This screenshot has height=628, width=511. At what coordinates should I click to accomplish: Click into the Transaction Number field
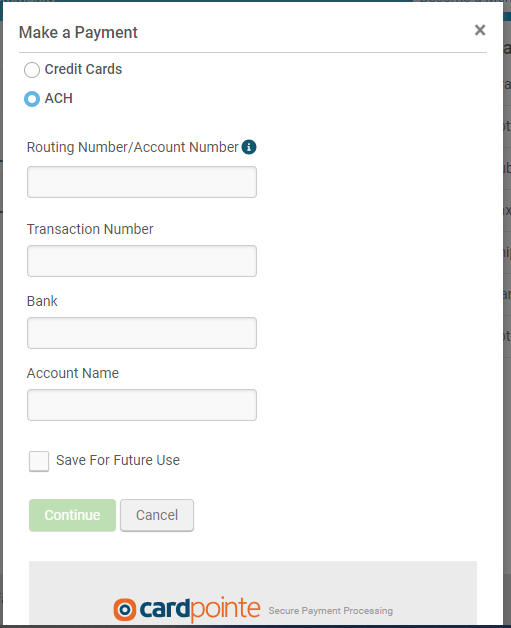142,261
